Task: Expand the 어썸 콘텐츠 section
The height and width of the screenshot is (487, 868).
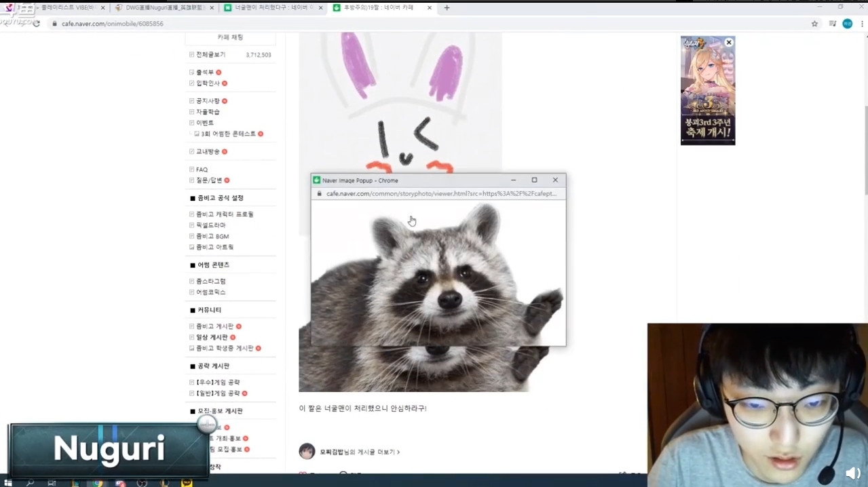Action: [x=213, y=265]
